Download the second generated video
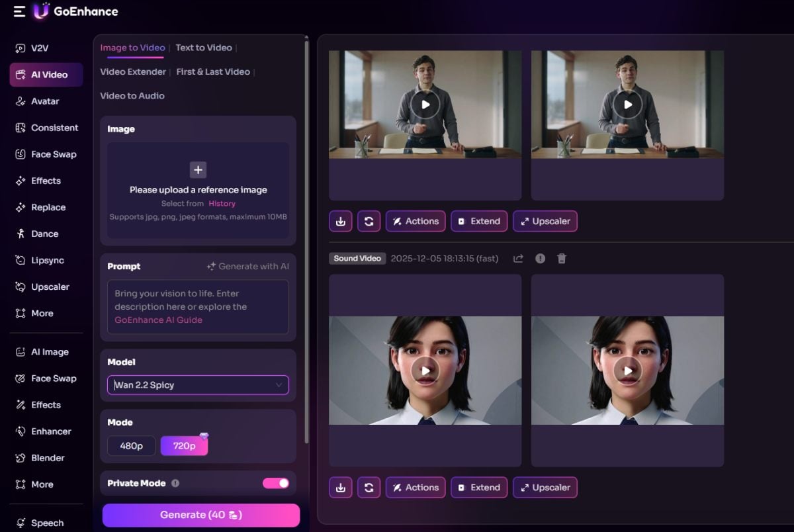This screenshot has height=532, width=794. 340,488
